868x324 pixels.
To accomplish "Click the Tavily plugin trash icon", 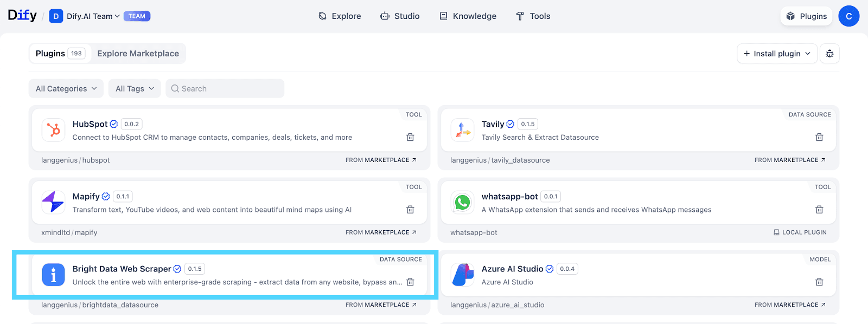I will point(819,137).
